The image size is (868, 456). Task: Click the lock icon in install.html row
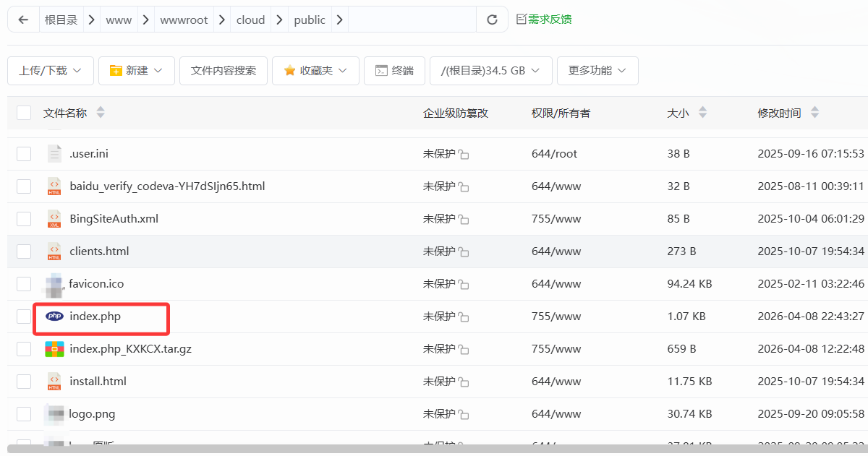[x=464, y=382]
